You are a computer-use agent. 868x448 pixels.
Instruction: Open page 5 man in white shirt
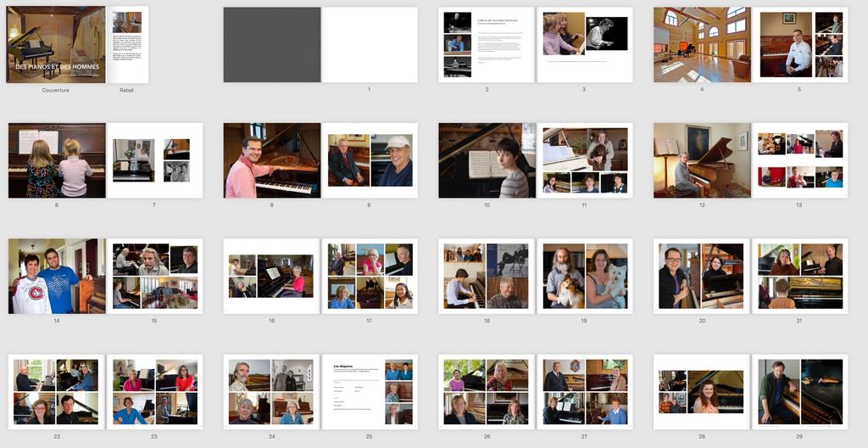pyautogui.click(x=799, y=45)
